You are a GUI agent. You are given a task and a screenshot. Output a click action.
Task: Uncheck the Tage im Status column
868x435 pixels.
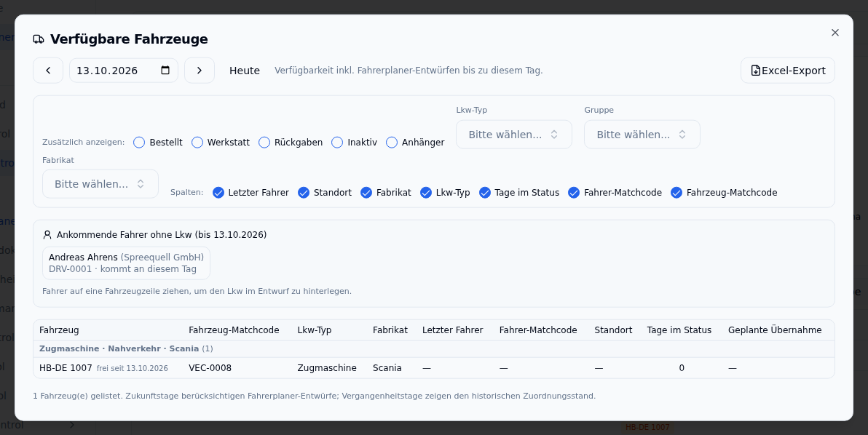(x=485, y=192)
